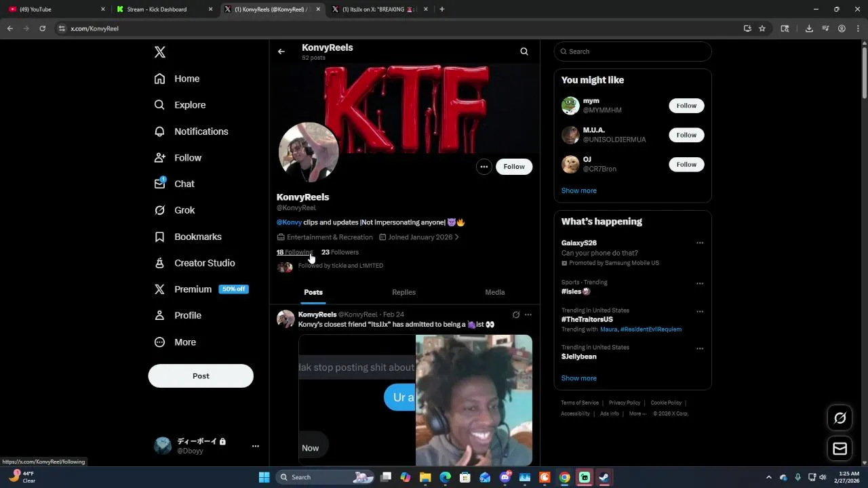Screen dimensions: 868x488
Task: Follow the KonvyReels account
Action: (x=514, y=167)
